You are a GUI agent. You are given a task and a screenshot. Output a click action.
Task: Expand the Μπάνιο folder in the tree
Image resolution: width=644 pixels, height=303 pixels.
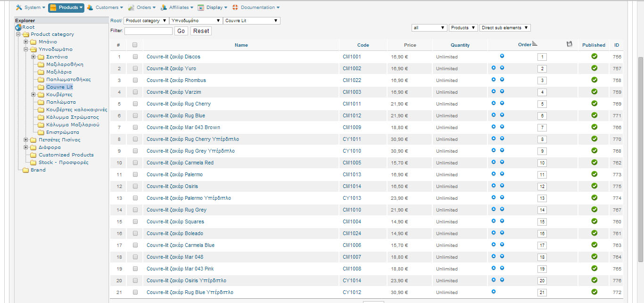26,42
